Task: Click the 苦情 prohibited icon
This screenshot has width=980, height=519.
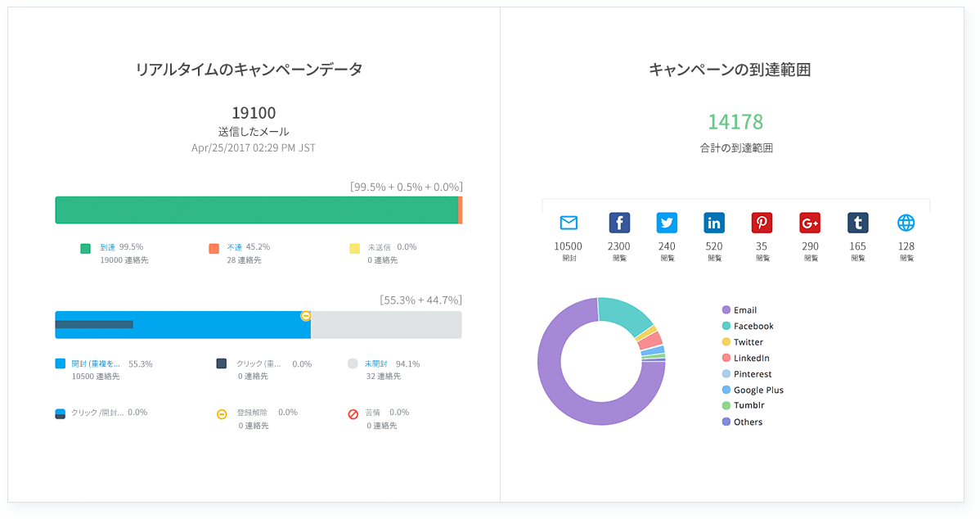Action: [x=353, y=414]
